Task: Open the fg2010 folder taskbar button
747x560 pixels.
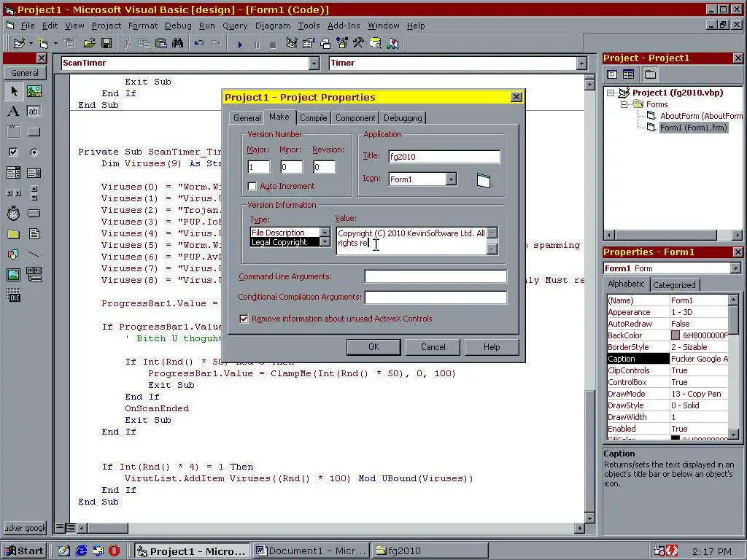Action: [x=430, y=551]
